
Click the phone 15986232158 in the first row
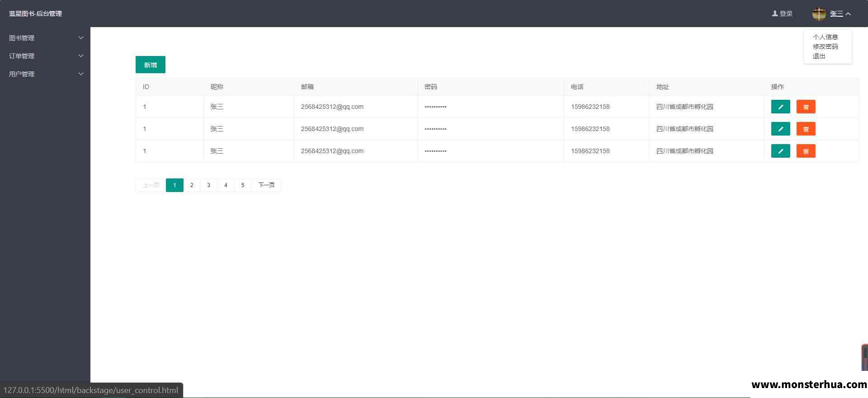[x=590, y=107]
